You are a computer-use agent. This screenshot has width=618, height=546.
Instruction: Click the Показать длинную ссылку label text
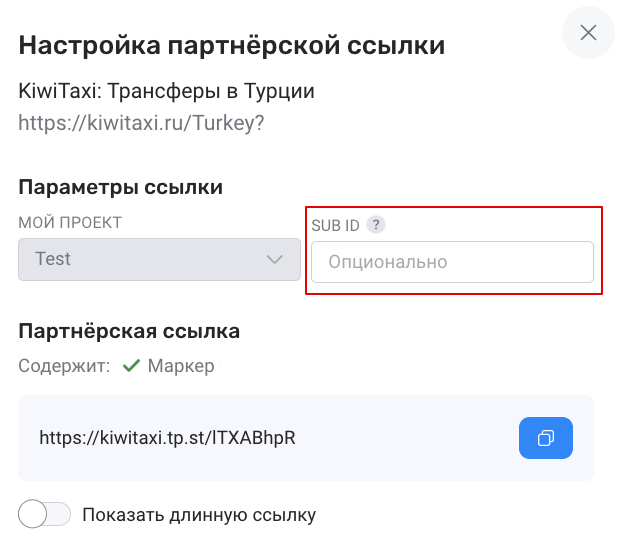(x=199, y=516)
